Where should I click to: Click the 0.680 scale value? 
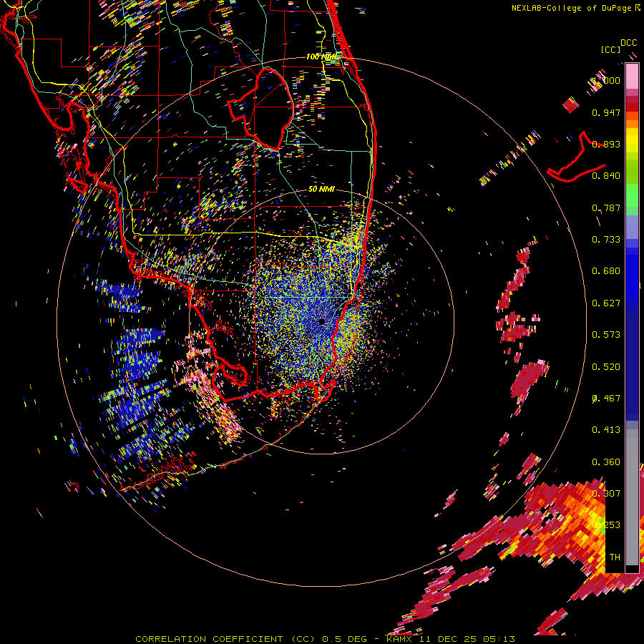click(606, 271)
